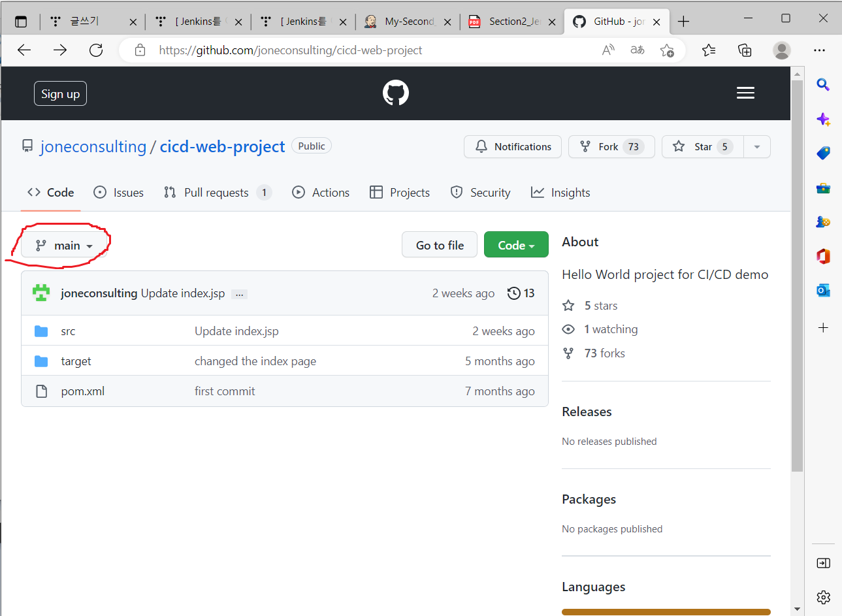842x616 pixels.
Task: Open a new browser tab
Action: (x=683, y=22)
